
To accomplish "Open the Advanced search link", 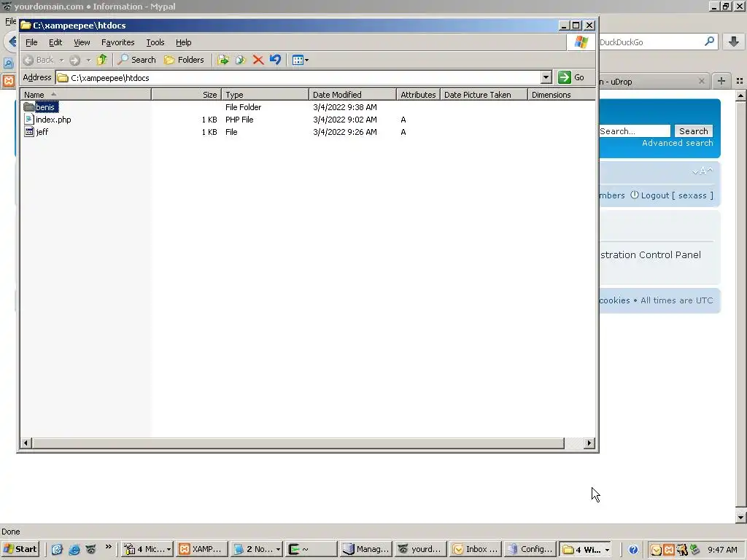I will [678, 143].
